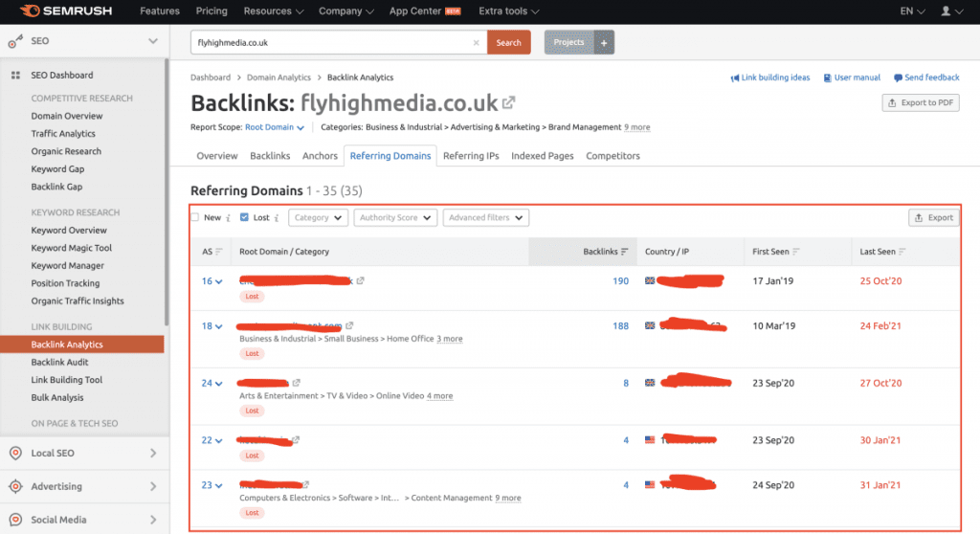980x534 pixels.
Task: Open Link building ideas link
Action: [x=770, y=78]
